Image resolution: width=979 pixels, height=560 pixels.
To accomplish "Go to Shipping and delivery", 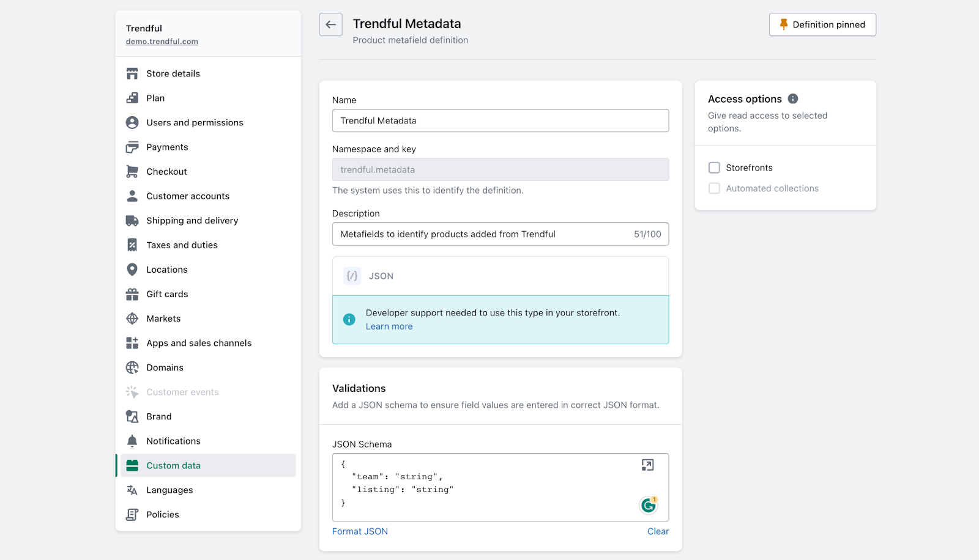I will [x=192, y=221].
